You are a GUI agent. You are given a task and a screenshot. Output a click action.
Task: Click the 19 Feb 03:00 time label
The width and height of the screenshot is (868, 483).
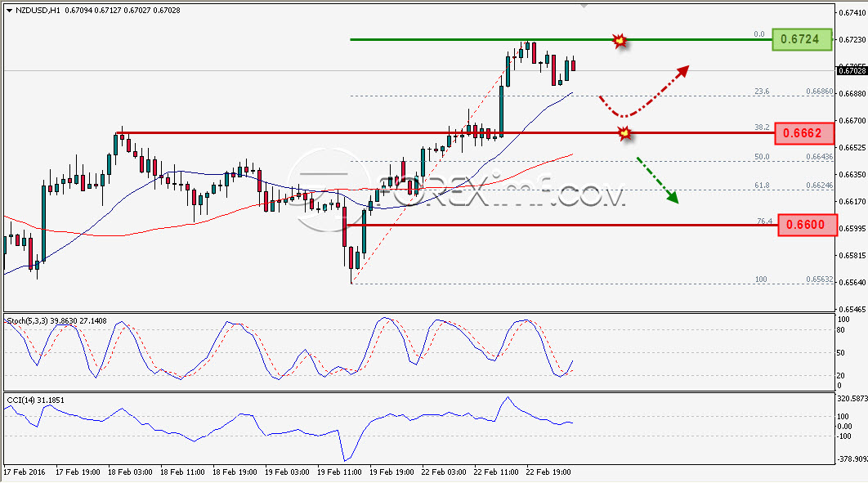pos(287,472)
